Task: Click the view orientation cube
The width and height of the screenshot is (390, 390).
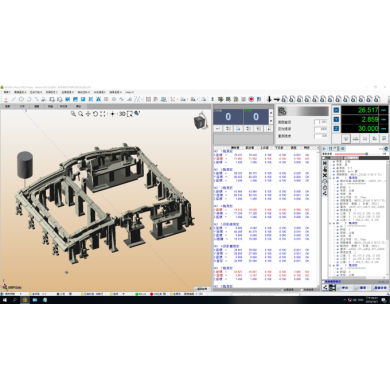Action: (x=200, y=122)
